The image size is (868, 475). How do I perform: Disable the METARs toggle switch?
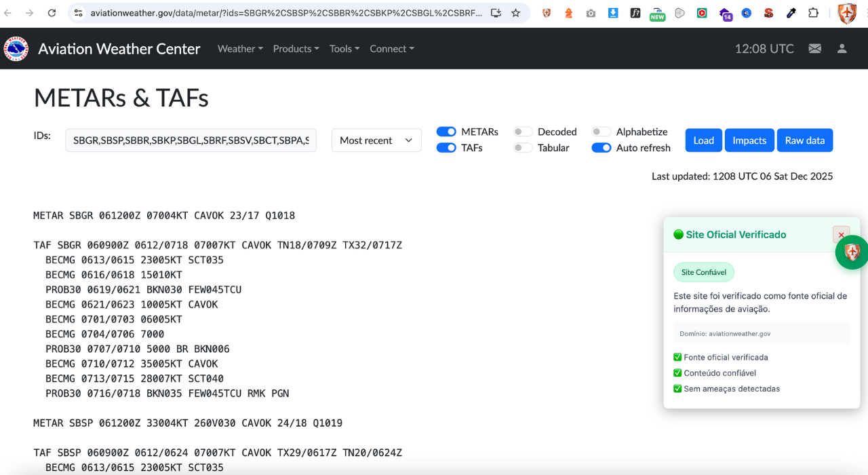[x=446, y=132]
